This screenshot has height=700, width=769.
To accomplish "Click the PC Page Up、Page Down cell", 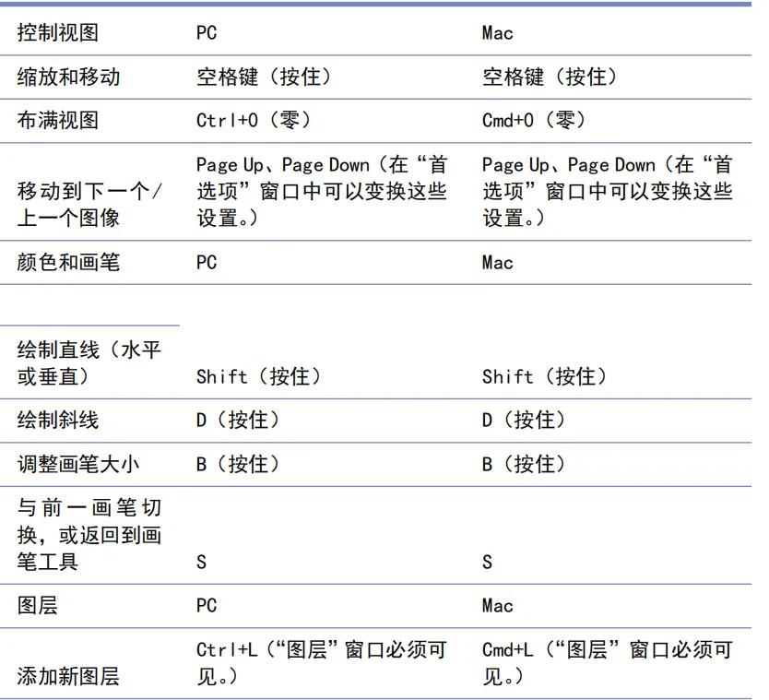I will 322,191.
